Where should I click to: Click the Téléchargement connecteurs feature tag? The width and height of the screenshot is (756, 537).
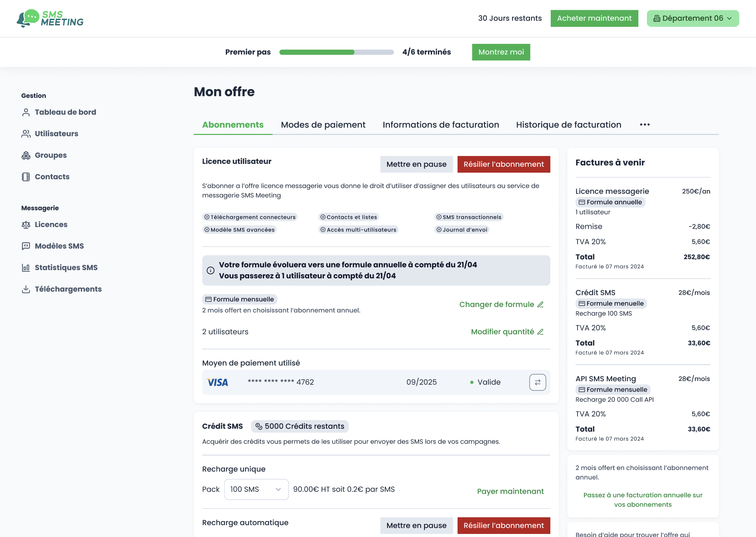tap(250, 217)
